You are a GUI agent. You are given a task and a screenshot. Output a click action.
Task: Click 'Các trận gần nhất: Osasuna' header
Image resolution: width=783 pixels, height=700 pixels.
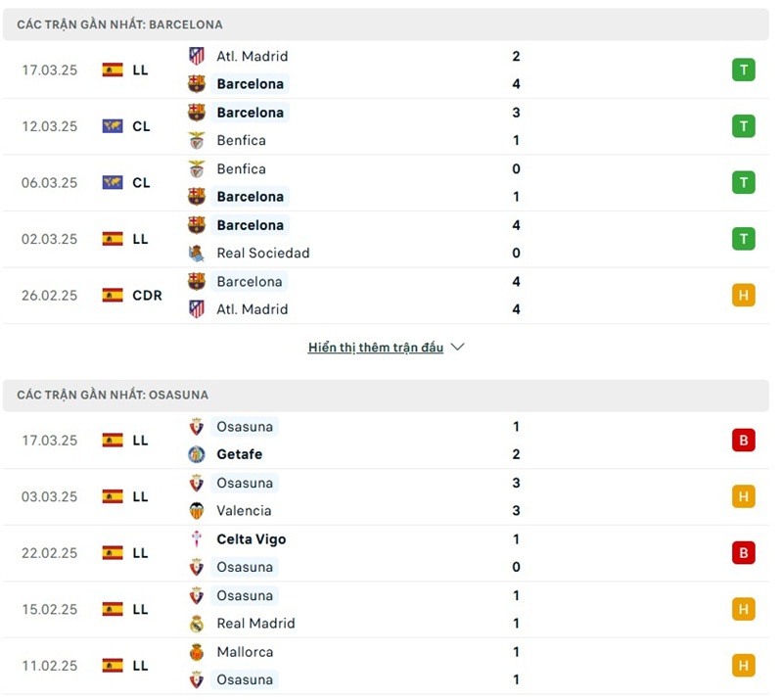click(113, 395)
